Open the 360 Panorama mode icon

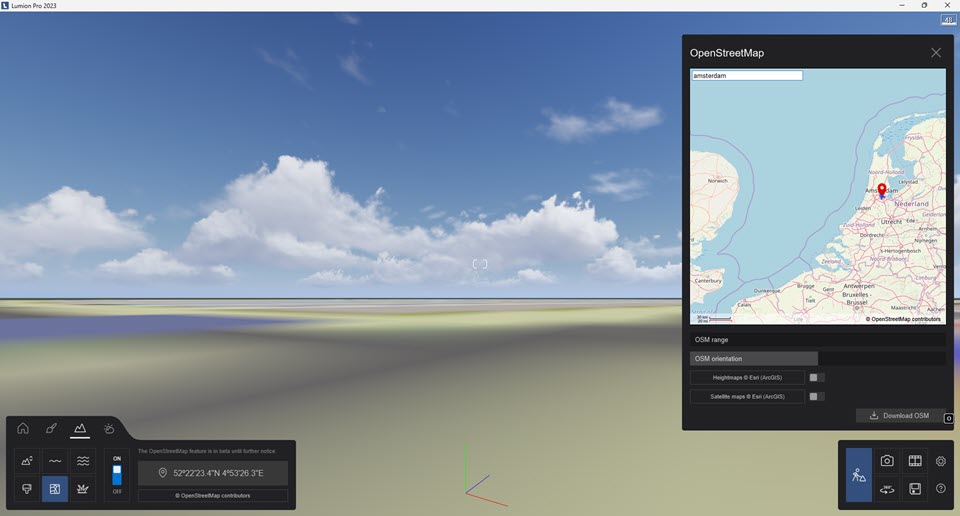point(887,488)
